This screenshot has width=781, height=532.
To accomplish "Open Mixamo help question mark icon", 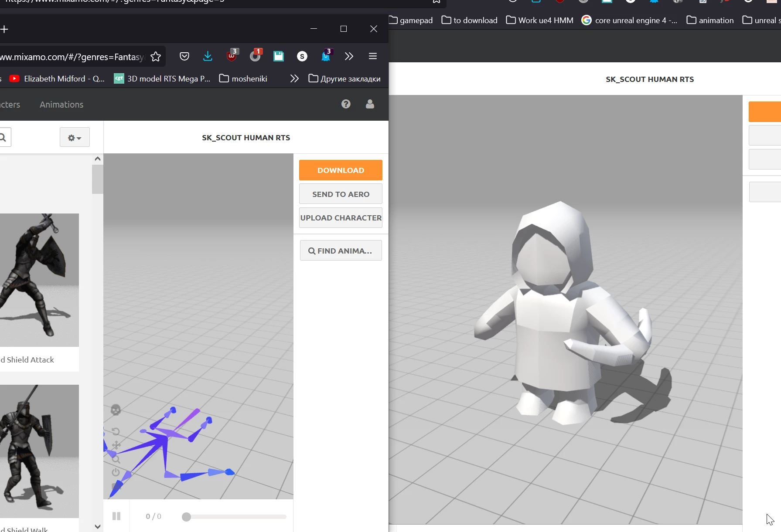I will coord(346,104).
